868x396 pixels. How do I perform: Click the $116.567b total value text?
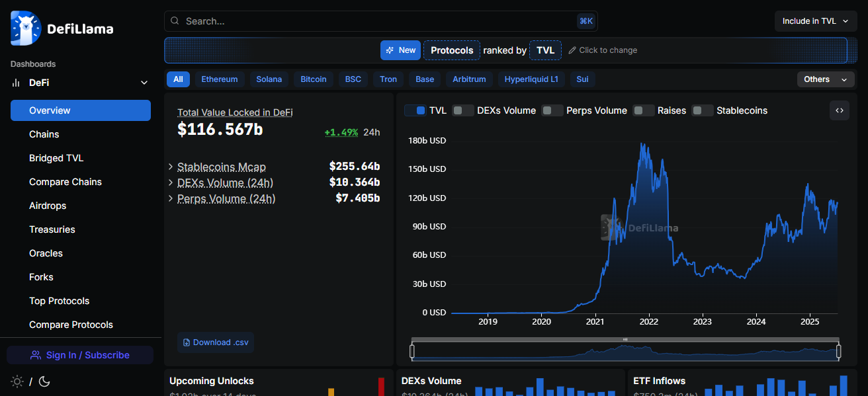tap(220, 130)
